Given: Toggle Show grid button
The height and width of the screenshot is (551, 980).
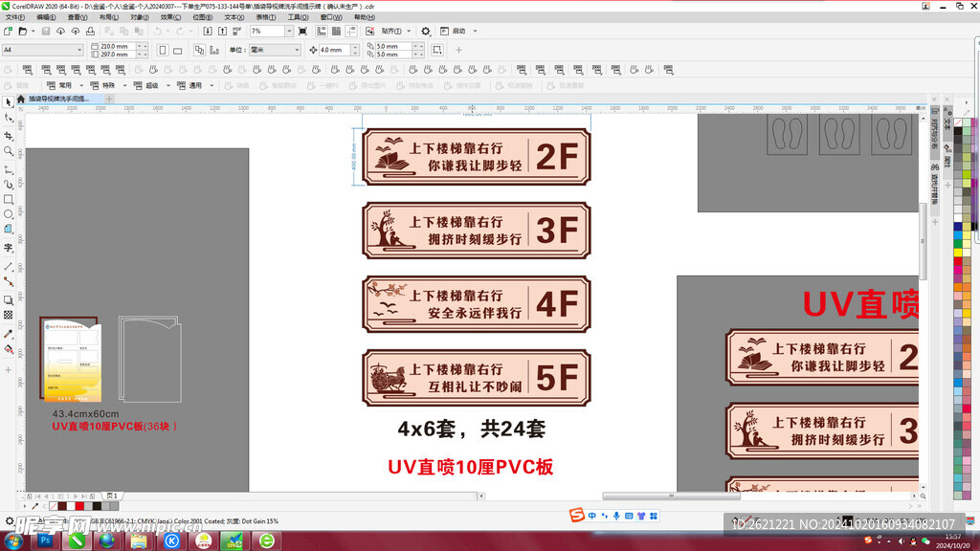Looking at the screenshot, I should click(336, 31).
